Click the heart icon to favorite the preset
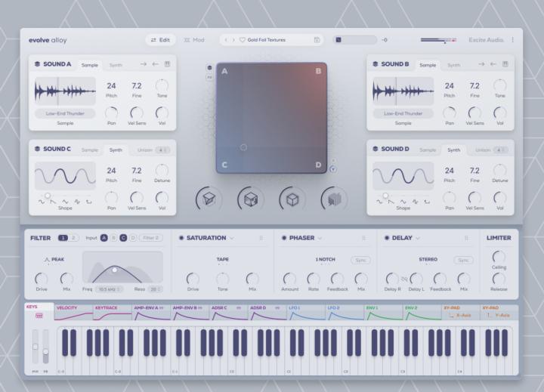 (243, 40)
